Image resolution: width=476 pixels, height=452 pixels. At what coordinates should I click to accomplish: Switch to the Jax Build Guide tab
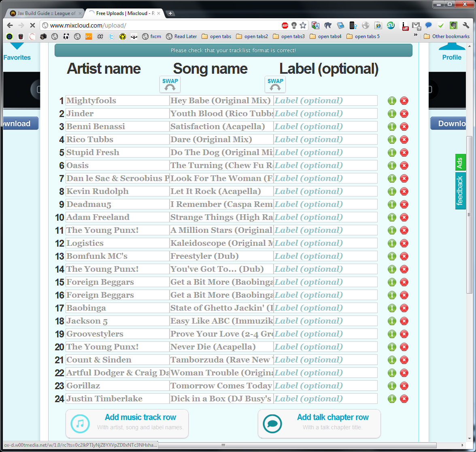coord(45,13)
